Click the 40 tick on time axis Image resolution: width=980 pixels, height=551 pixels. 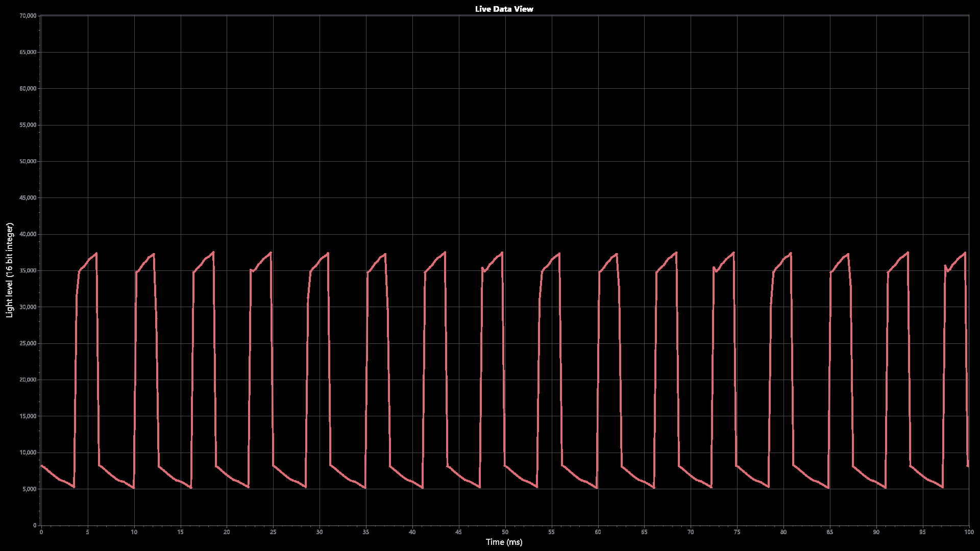pos(412,532)
